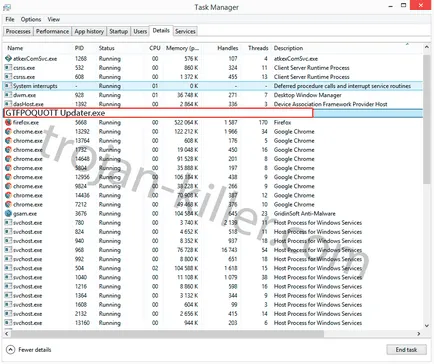
Task: Click memory value 76 728 K
Action: 188,250
